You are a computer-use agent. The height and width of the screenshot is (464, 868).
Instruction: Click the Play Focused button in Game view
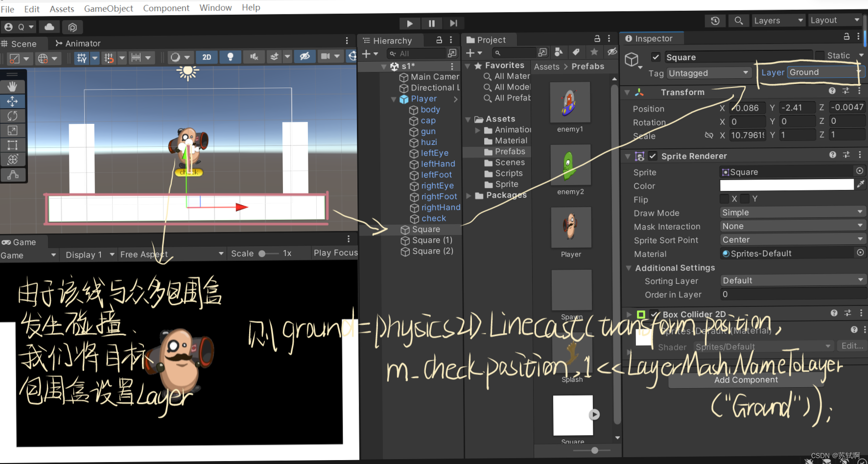pyautogui.click(x=336, y=253)
